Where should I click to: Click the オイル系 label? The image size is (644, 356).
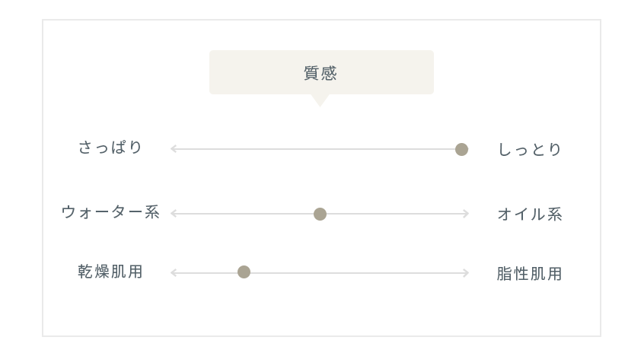point(529,214)
